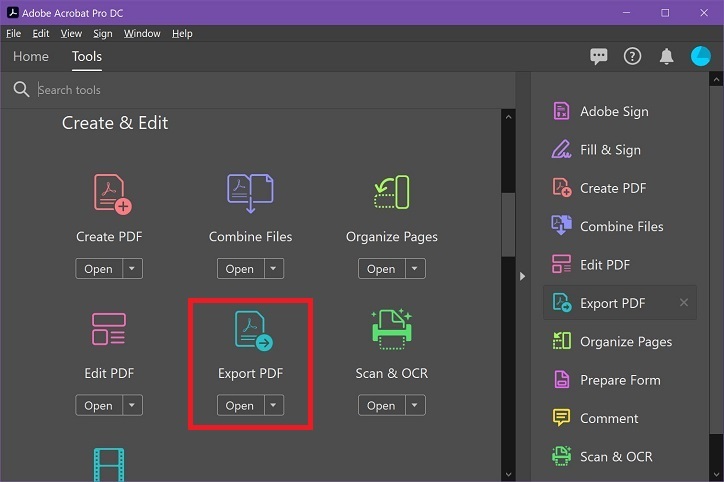Click Open button under Scan & OCR
The image size is (724, 482).
click(381, 405)
